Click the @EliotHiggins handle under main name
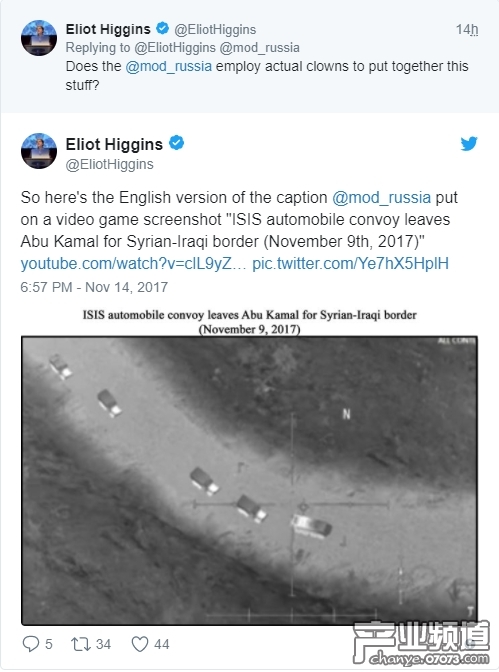Screen dimensions: 499x672 (109, 165)
